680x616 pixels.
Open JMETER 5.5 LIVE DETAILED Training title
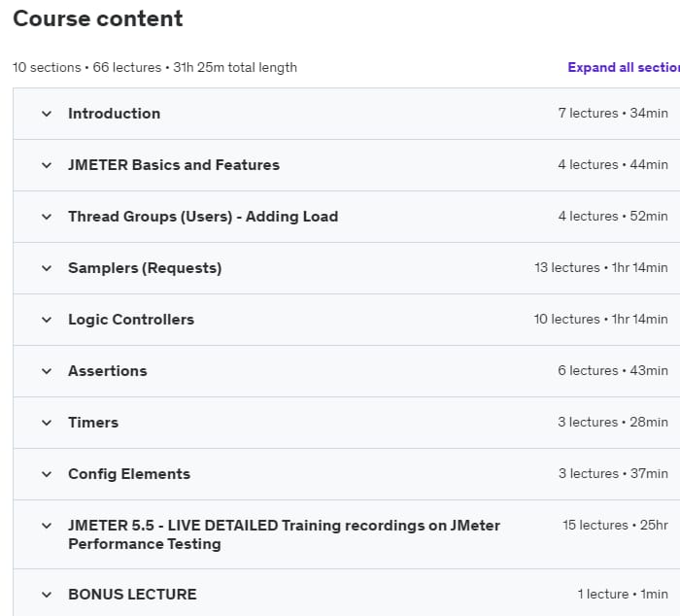(284, 534)
